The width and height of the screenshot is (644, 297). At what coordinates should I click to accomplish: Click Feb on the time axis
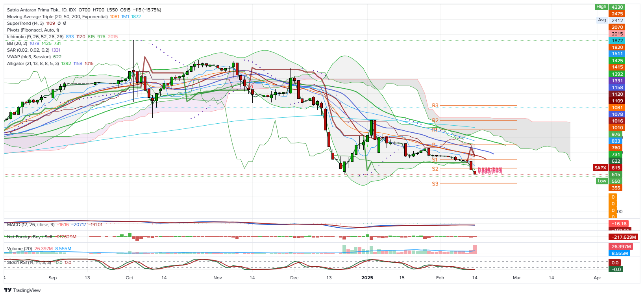pyautogui.click(x=440, y=278)
